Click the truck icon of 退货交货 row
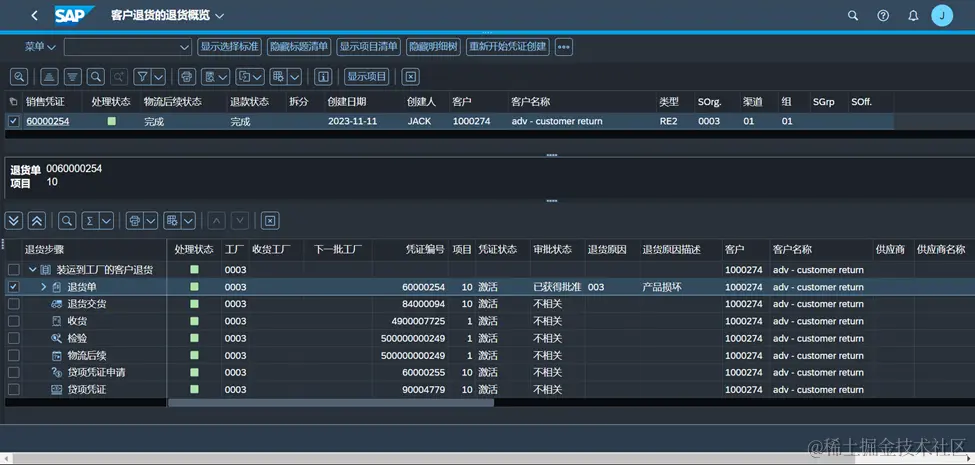The height and width of the screenshot is (465, 975). coord(56,304)
